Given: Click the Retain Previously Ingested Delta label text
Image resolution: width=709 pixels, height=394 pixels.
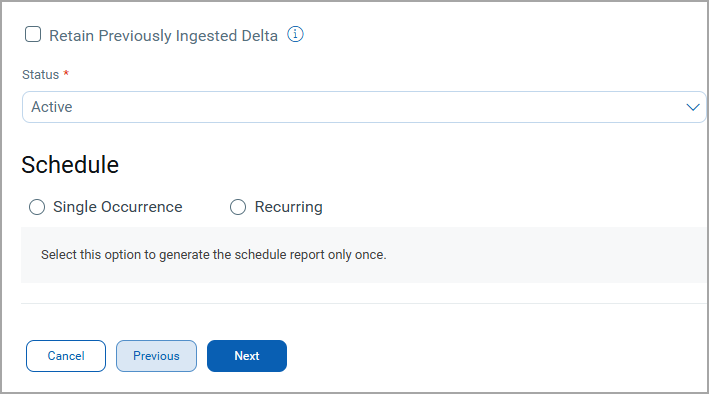Looking at the screenshot, I should [163, 36].
